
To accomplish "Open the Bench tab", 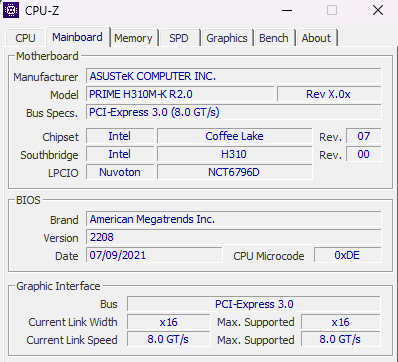I will 274,38.
